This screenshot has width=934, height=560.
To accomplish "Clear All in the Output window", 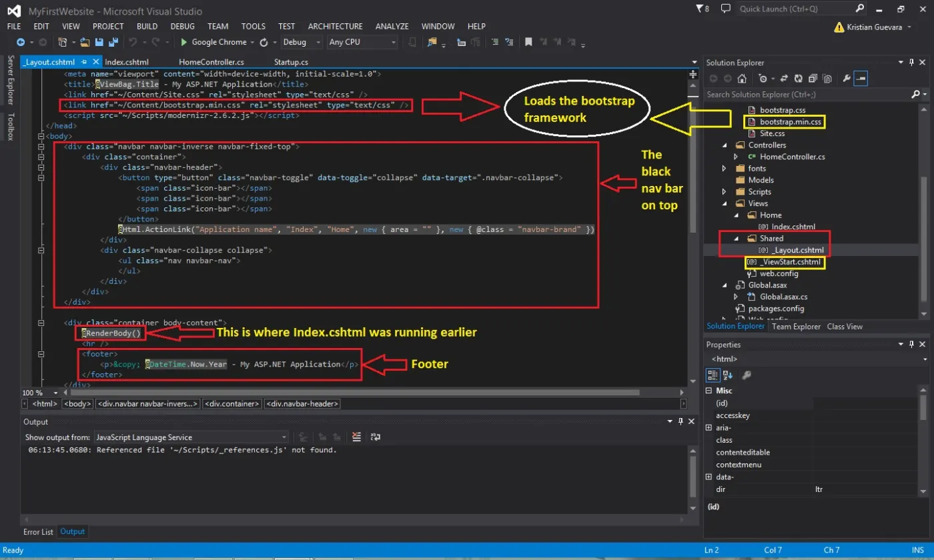I will (x=357, y=437).
